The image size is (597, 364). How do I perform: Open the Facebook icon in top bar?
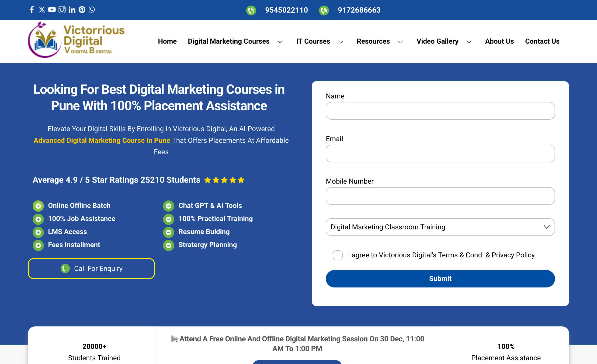(32, 10)
